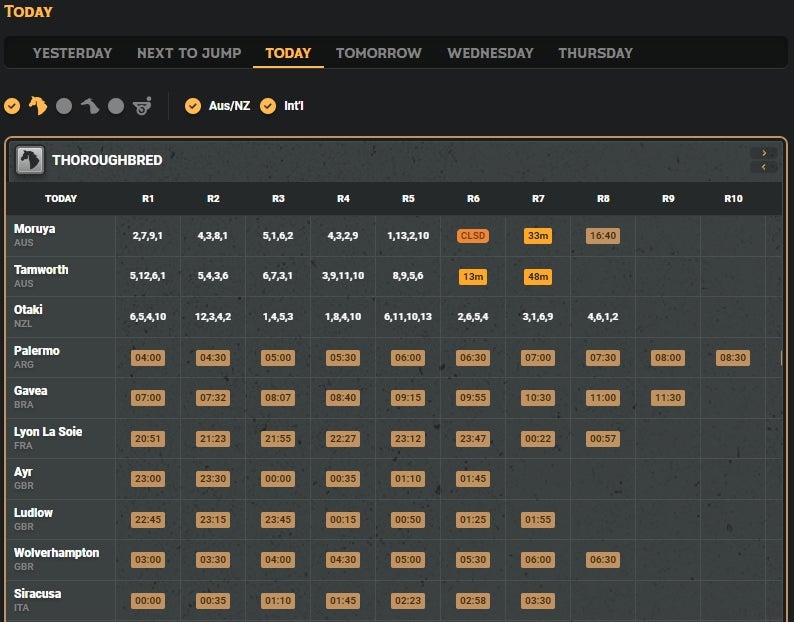Viewport: 794px width, 622px height.
Task: Open the Gavea meeting link
Action: click(30, 391)
